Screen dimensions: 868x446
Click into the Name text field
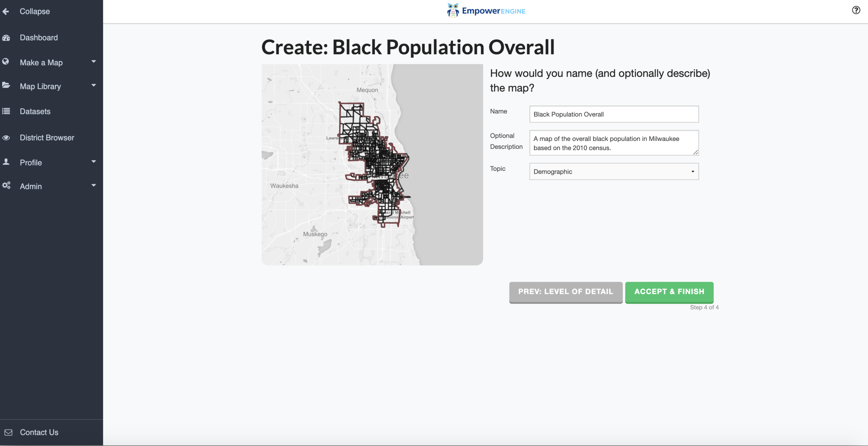pyautogui.click(x=614, y=114)
